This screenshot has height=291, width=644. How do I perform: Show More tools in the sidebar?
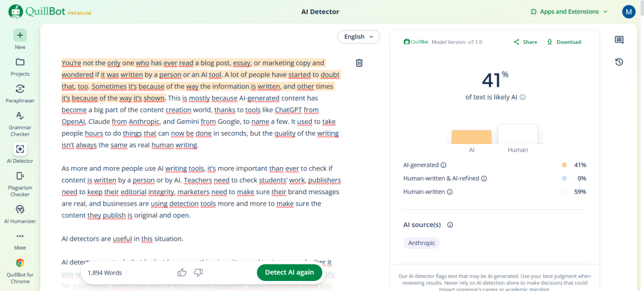point(20,241)
